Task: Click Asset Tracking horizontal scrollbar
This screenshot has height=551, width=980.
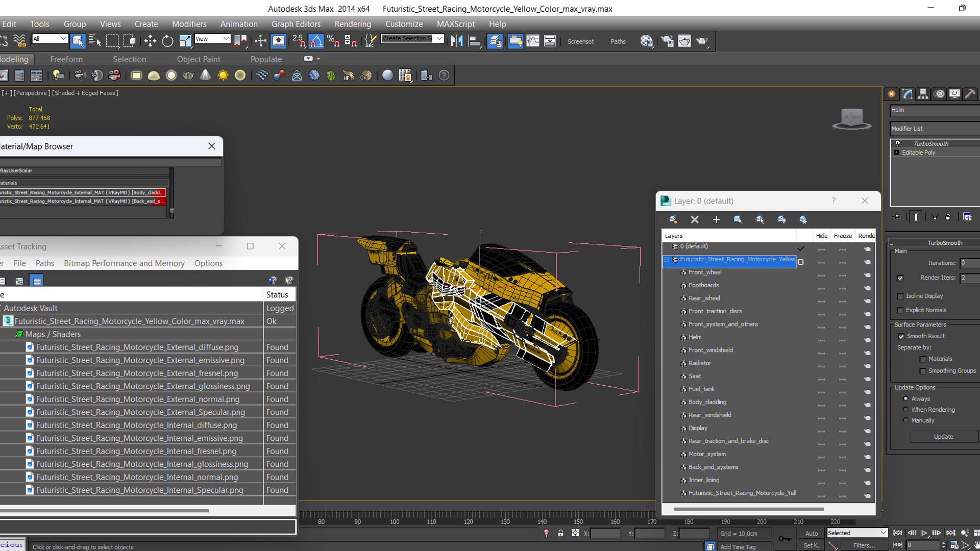Action: pos(104,510)
